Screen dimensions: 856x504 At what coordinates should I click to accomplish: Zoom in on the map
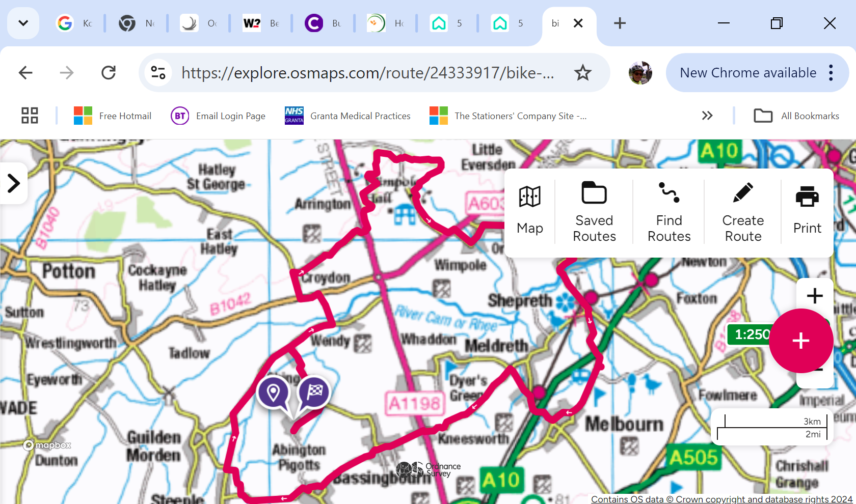(815, 296)
